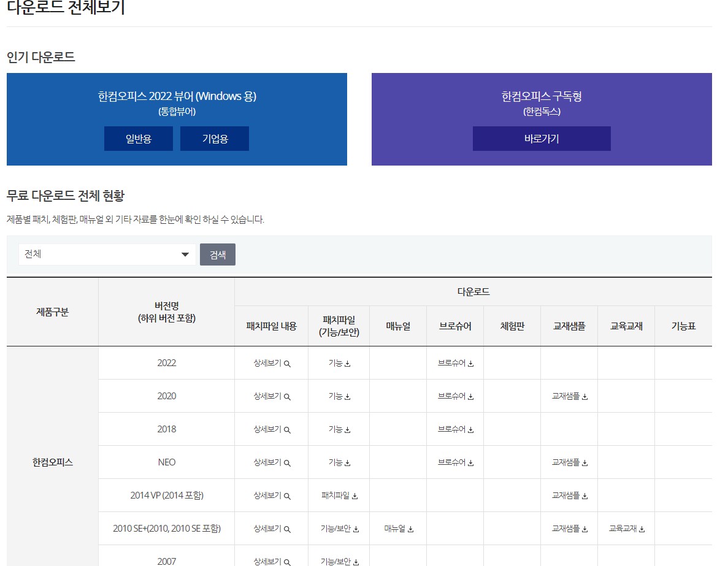
Task: Click the 버전명 column header
Action: (x=167, y=312)
